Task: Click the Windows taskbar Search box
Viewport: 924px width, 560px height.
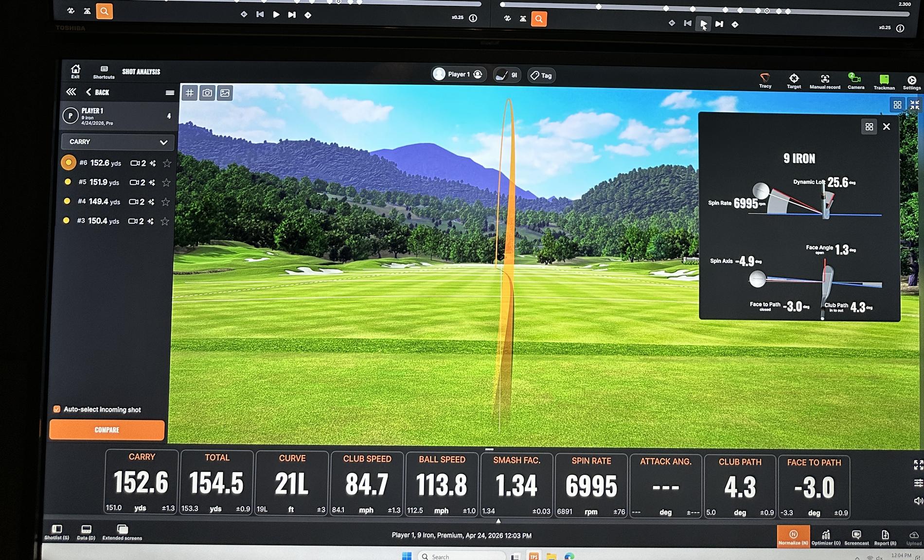Action: pyautogui.click(x=462, y=556)
